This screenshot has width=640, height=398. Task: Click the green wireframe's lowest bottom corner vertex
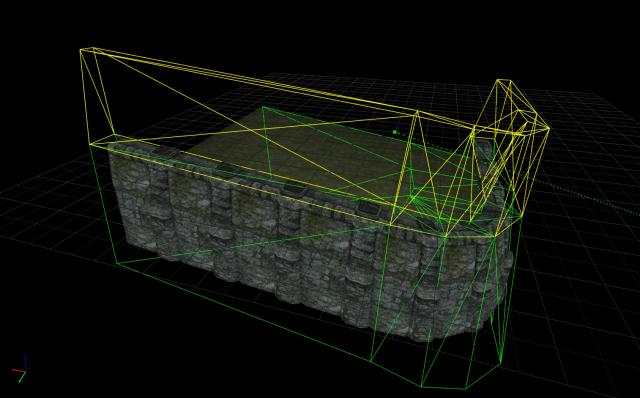click(x=422, y=386)
